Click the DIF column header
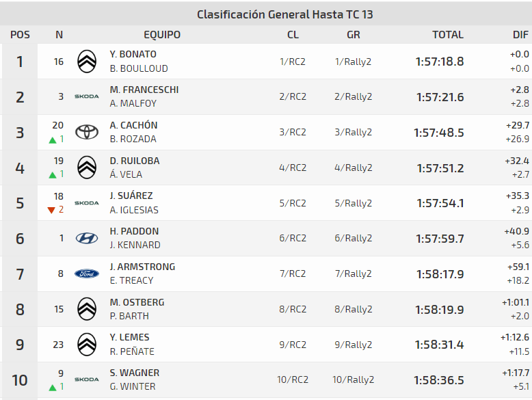Viewport: 532px width, 400px height. point(520,35)
